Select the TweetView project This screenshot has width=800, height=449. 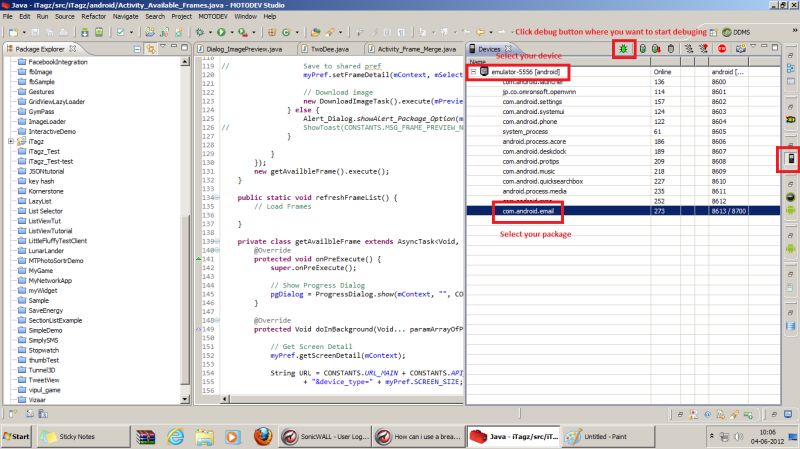[x=38, y=380]
